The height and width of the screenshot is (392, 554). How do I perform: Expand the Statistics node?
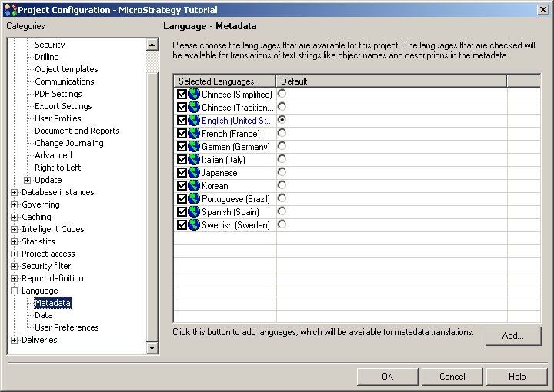14,241
